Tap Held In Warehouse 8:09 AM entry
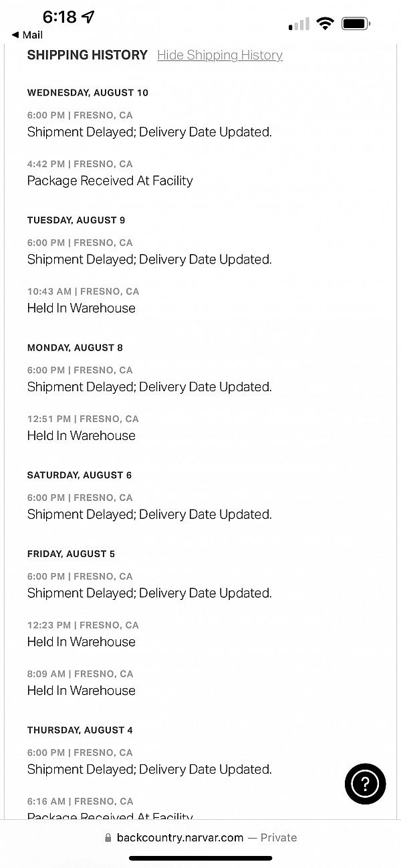Screen dimensions: 401x868 coord(81,691)
